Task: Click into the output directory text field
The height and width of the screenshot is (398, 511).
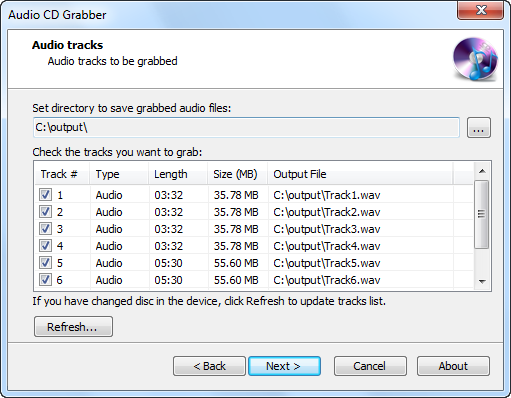Action: point(246,127)
